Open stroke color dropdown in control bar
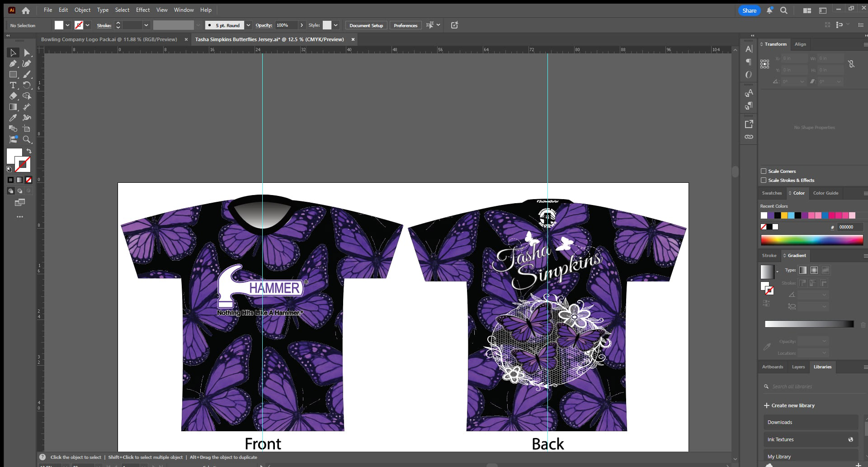 87,25
